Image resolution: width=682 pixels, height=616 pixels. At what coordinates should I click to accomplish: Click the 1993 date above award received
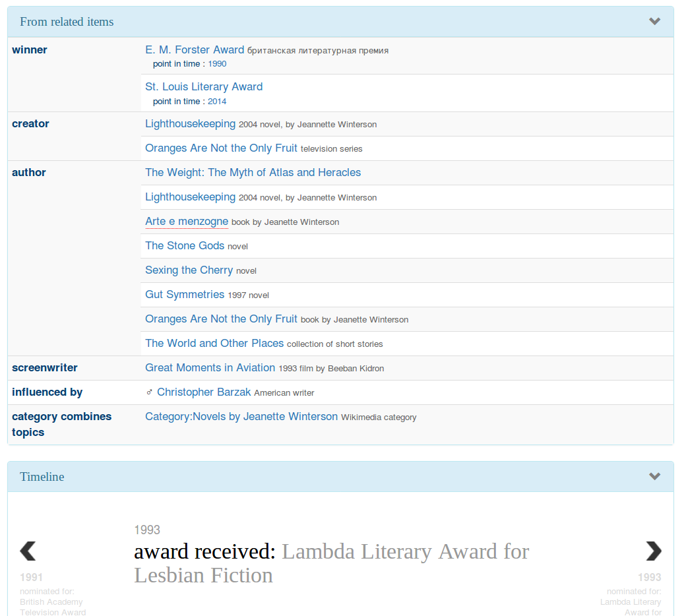[147, 530]
